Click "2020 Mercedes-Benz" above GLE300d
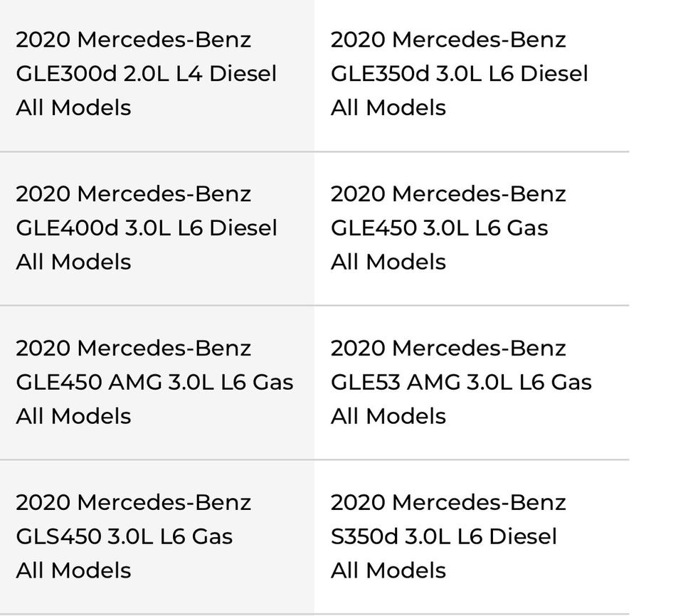 [133, 39]
